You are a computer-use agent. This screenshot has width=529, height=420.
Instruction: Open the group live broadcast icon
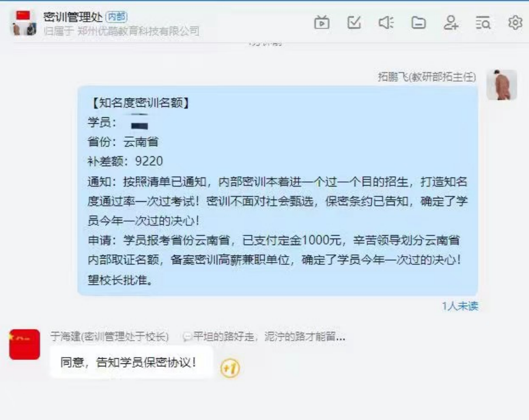(x=322, y=23)
